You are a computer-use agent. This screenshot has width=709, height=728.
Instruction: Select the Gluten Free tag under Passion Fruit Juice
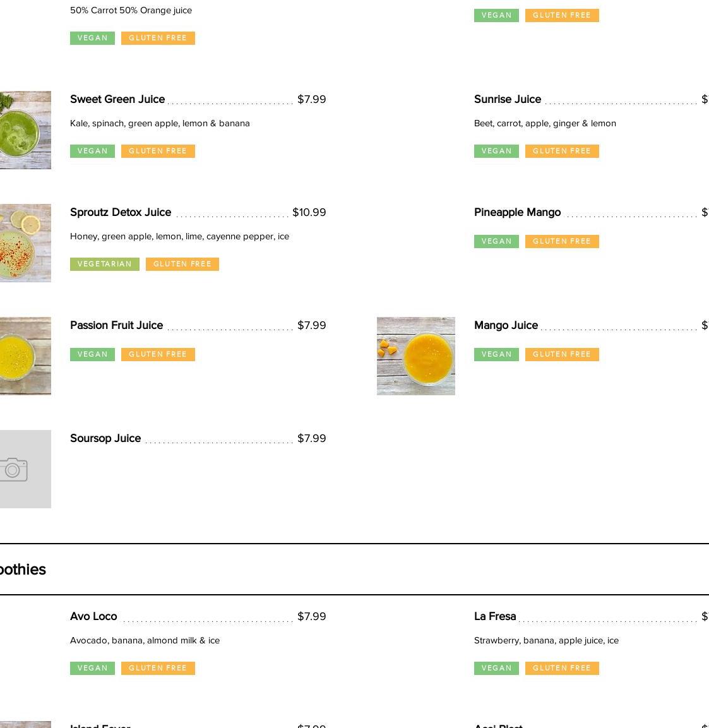click(158, 354)
